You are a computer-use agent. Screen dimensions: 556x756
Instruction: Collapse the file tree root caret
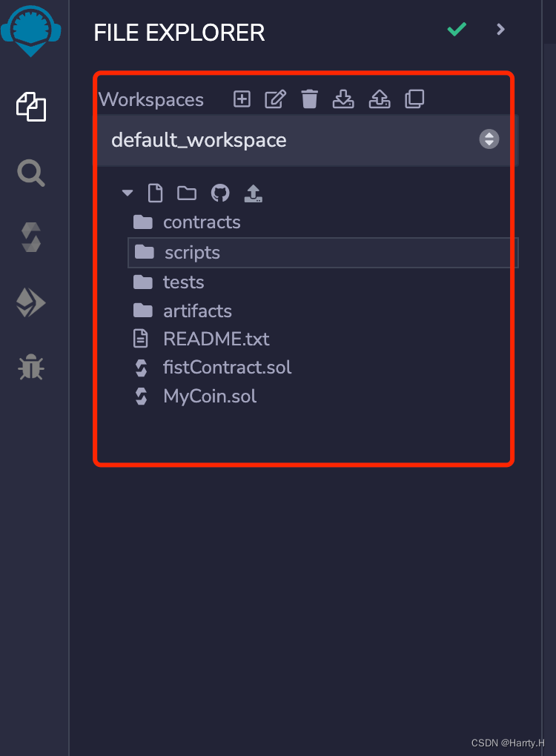click(x=128, y=193)
